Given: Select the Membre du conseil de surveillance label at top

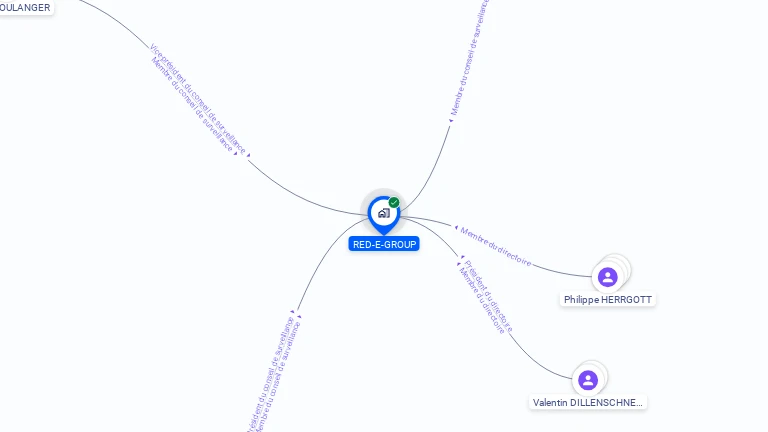Looking at the screenshot, I should coord(469,58).
